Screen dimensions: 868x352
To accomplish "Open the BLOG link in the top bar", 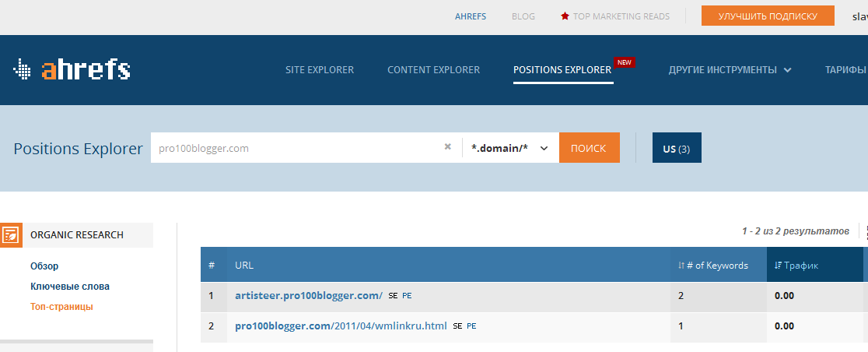I will click(523, 16).
